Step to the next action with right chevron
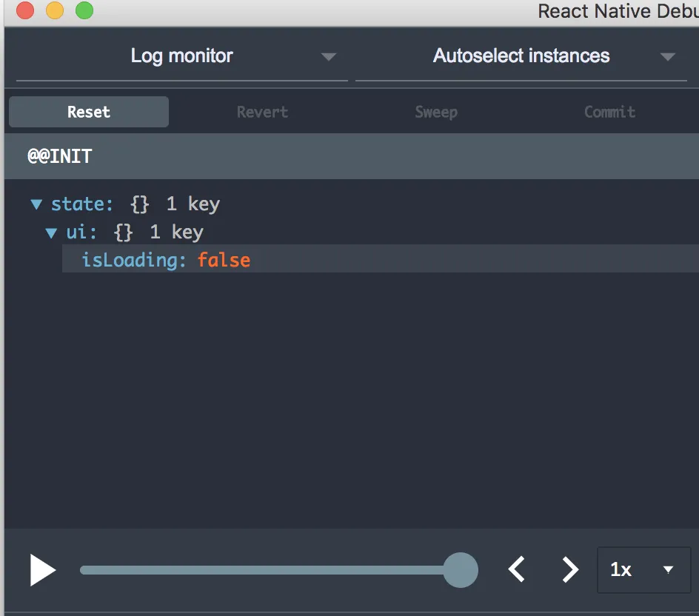The image size is (699, 616). 570,569
